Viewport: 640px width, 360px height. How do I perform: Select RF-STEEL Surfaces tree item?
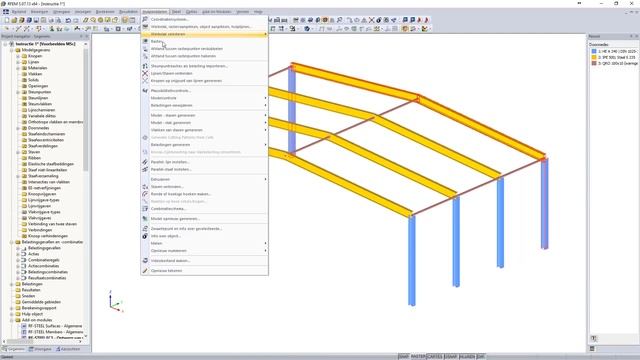click(55, 326)
